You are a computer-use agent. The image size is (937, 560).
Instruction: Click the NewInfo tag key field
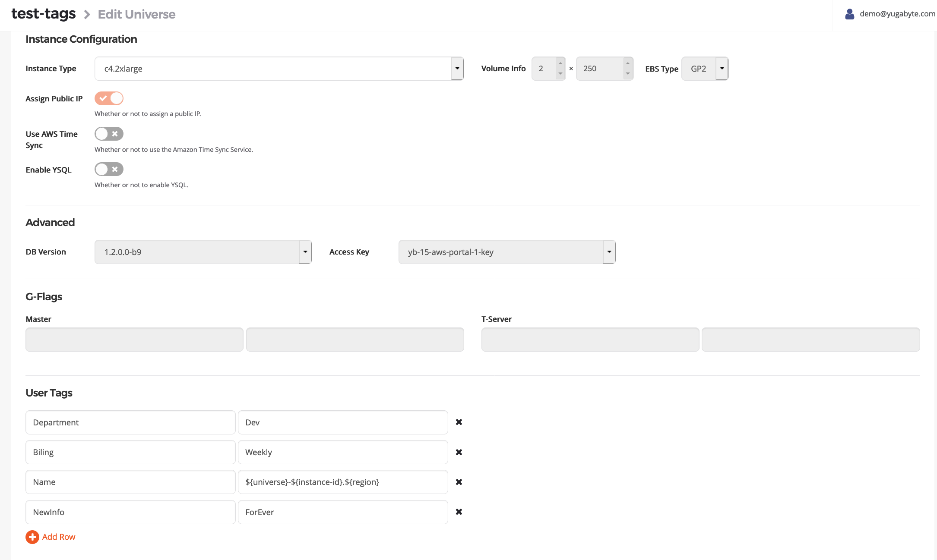point(130,512)
